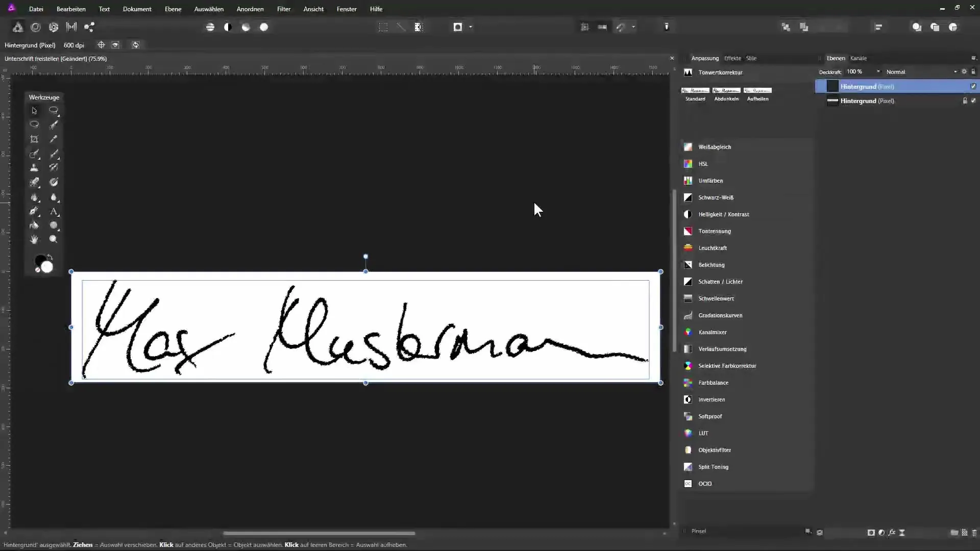The width and height of the screenshot is (980, 551).
Task: Open Gradationskurven adjustment
Action: [x=720, y=315]
